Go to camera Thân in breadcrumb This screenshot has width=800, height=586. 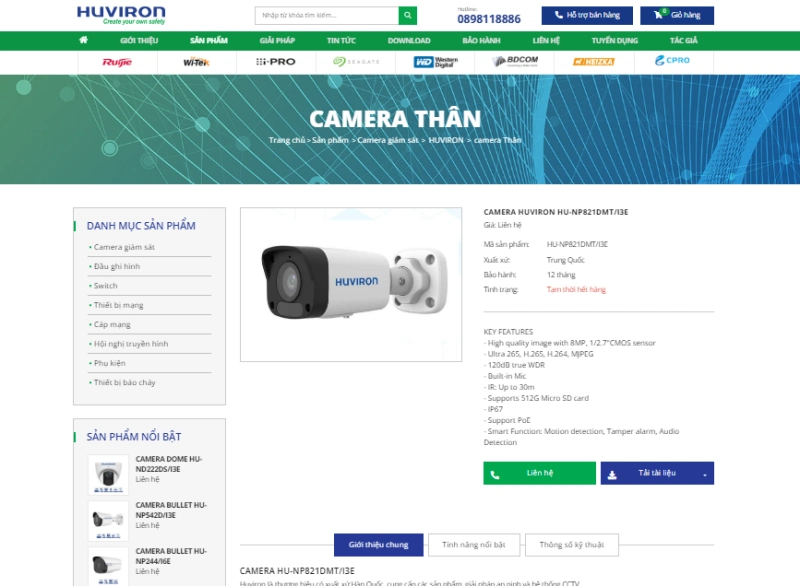(x=498, y=140)
